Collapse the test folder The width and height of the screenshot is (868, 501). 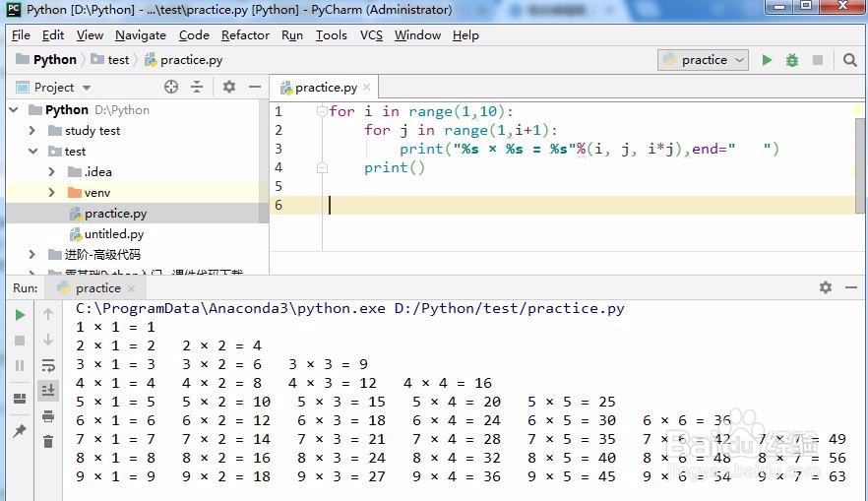pyautogui.click(x=32, y=152)
